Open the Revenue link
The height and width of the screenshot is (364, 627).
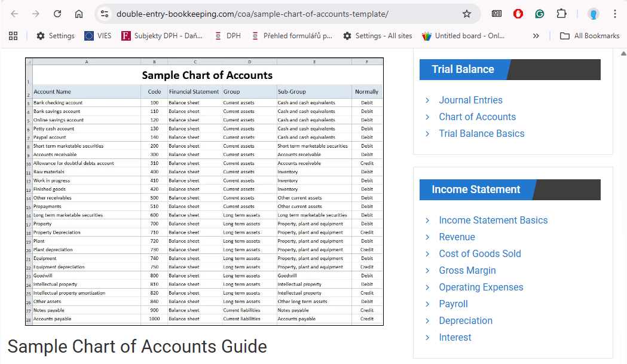(x=457, y=237)
